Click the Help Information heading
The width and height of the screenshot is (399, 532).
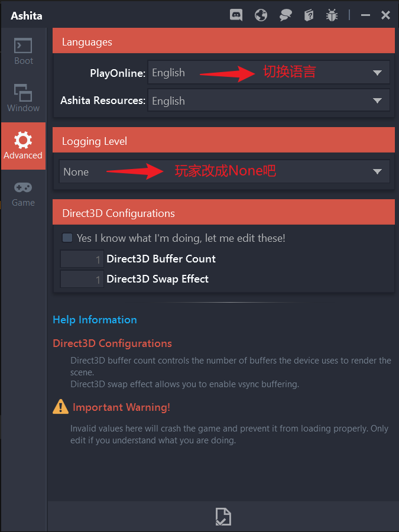(x=95, y=320)
